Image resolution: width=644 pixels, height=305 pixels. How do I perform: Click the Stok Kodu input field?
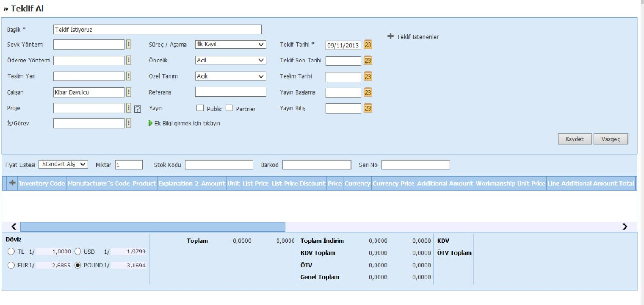219,164
